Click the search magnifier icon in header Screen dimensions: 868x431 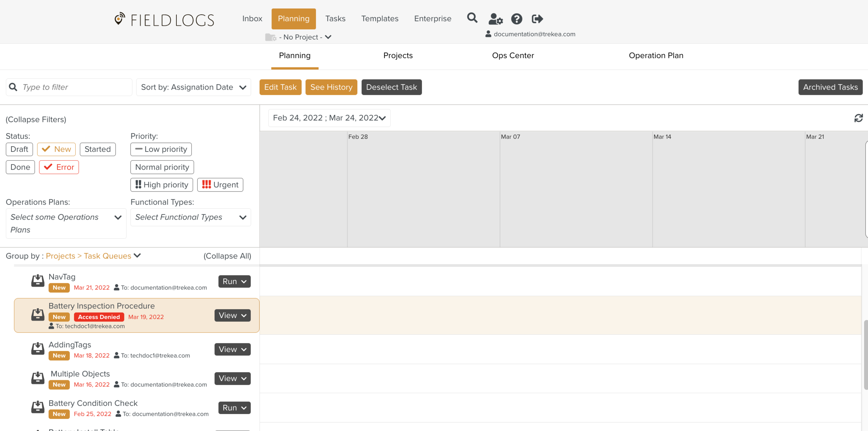pyautogui.click(x=472, y=18)
